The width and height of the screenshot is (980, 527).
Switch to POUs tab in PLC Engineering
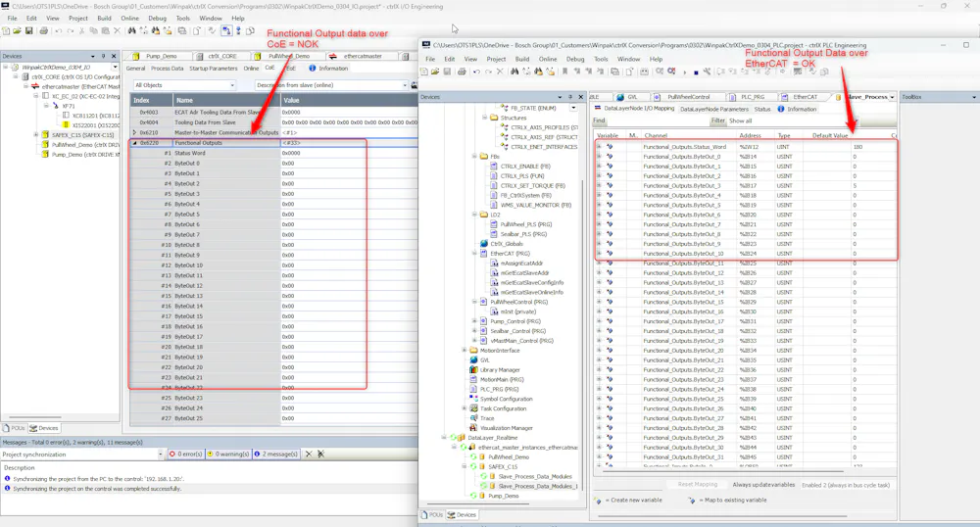tap(431, 515)
